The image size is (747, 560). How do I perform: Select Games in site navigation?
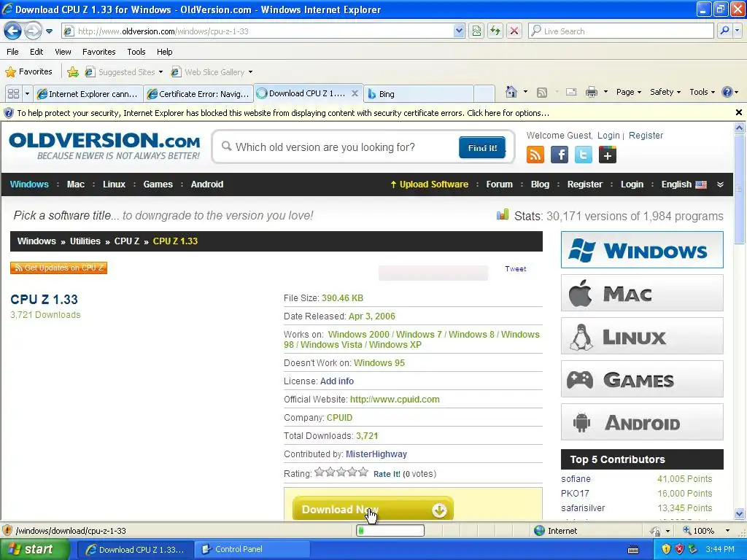(x=158, y=184)
